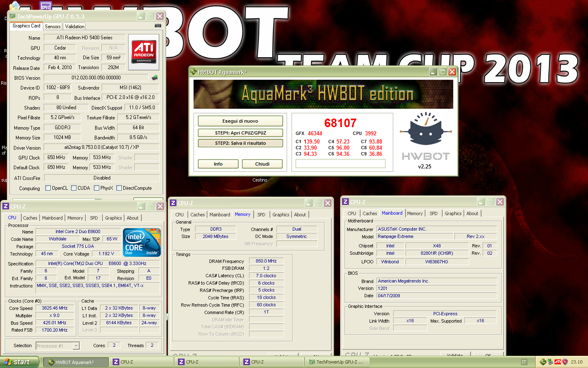
Task: Click the TechPowerUp GPU-Z taskbar button
Action: [337, 362]
